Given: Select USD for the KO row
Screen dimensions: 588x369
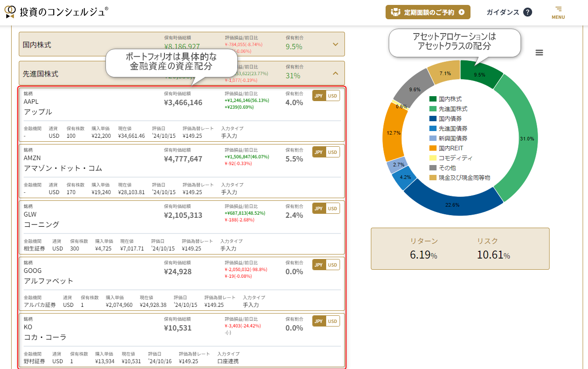Looking at the screenshot, I should (333, 321).
